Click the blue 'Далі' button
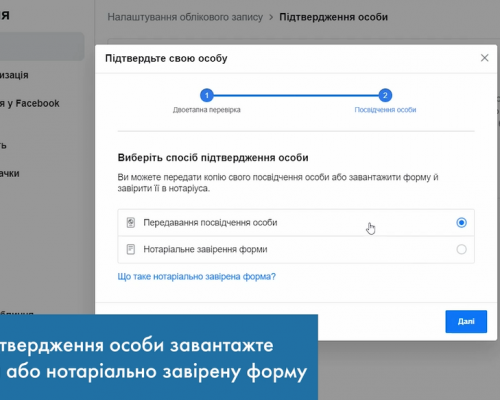 pyautogui.click(x=466, y=321)
